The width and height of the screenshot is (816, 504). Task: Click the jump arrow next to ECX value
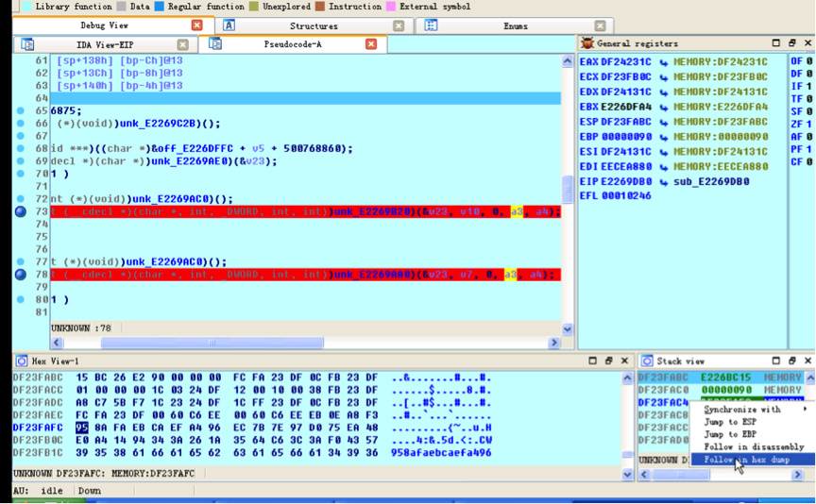point(664,77)
